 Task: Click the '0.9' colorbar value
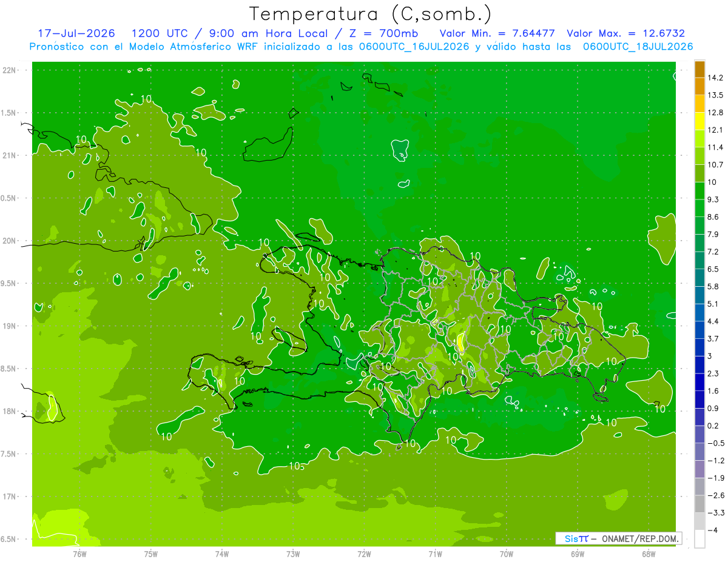714,408
